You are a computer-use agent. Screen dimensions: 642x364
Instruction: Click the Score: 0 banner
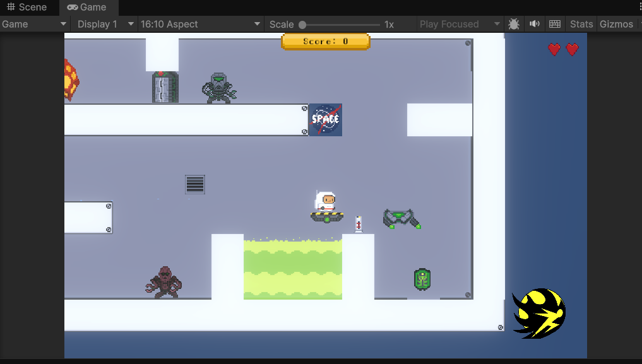click(326, 41)
